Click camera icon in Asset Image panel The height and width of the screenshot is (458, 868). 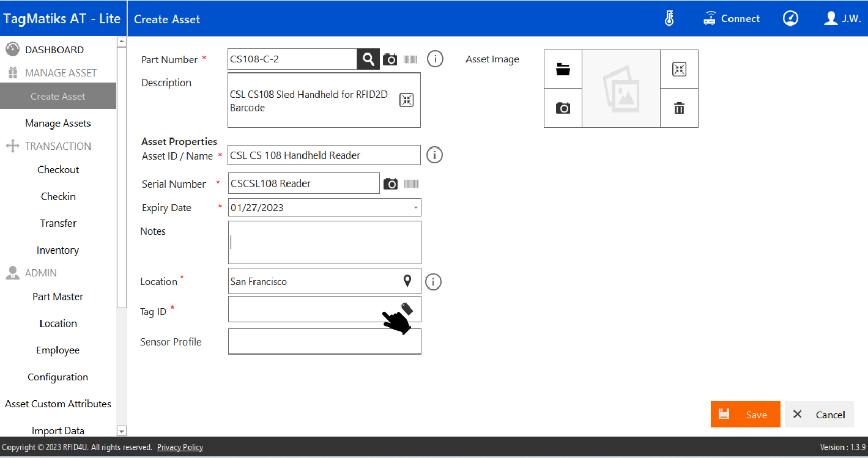point(563,108)
